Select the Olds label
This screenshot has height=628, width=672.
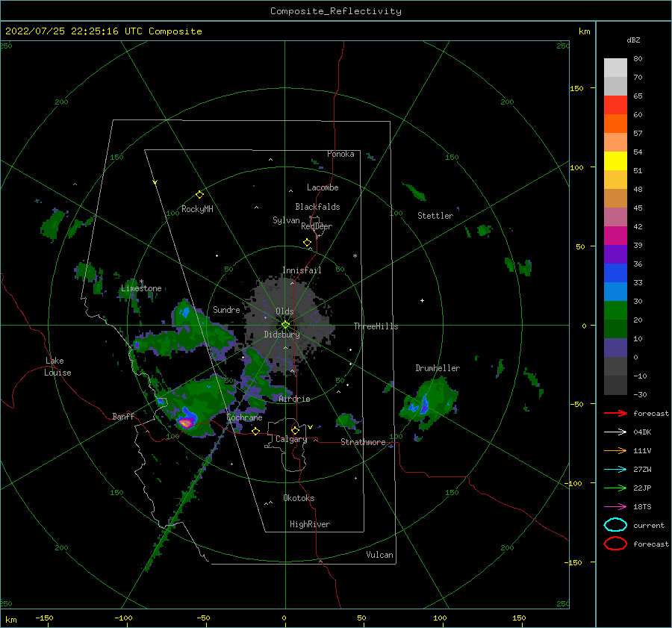pos(284,311)
